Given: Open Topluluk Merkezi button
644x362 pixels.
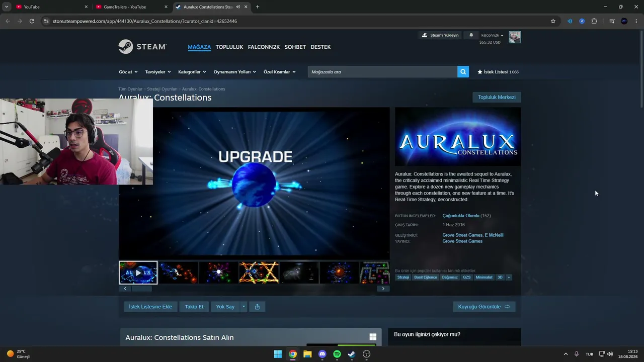Looking at the screenshot, I should (x=497, y=97).
